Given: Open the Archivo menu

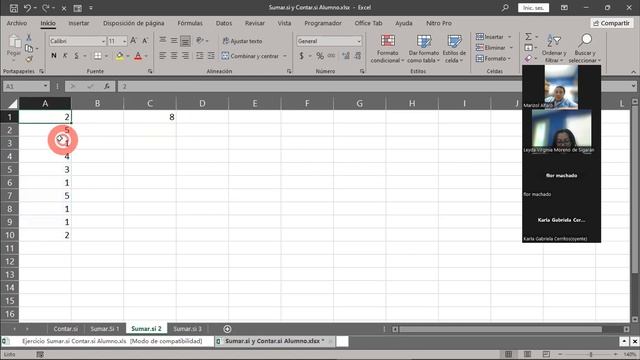Looking at the screenshot, I should tap(17, 23).
